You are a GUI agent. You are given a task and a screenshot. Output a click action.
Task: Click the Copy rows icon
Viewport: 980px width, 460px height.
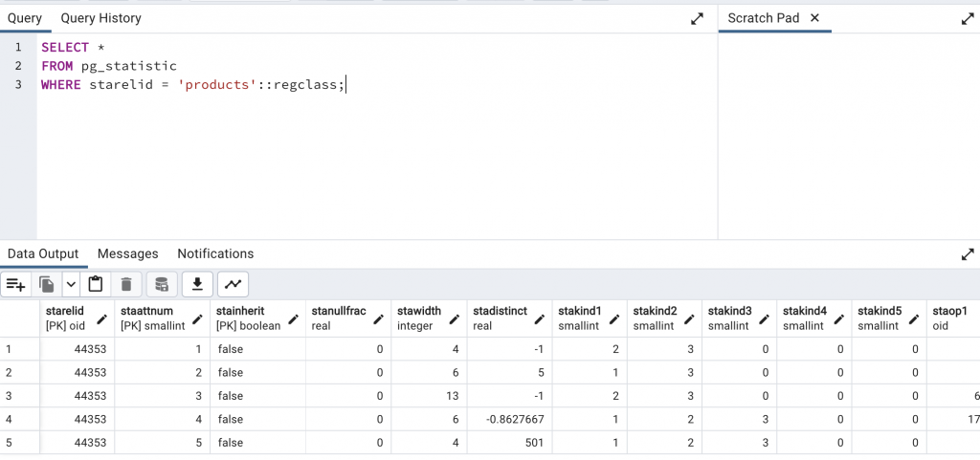click(46, 284)
